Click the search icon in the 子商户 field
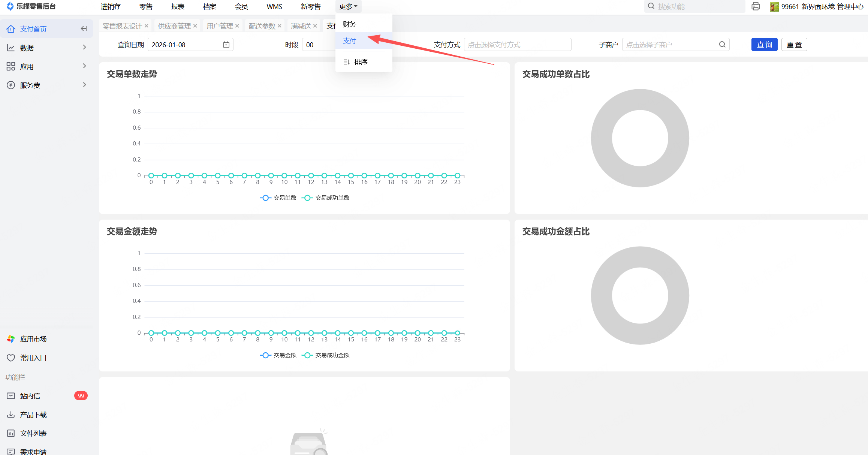Image resolution: width=868 pixels, height=455 pixels. tap(722, 45)
